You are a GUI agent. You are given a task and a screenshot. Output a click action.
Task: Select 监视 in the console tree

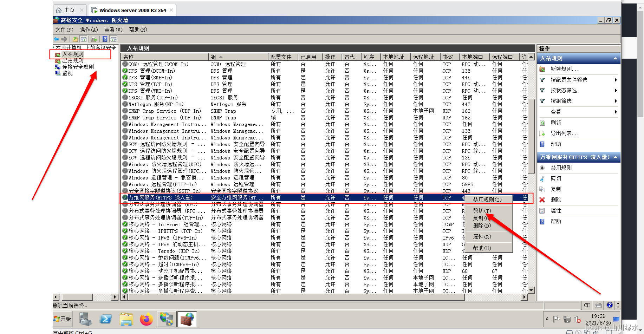pos(67,73)
